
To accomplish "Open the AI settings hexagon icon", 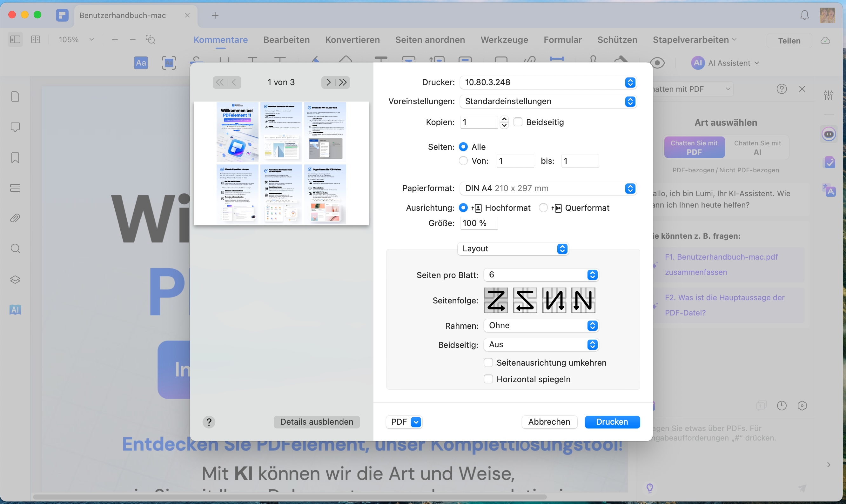I will 802,406.
